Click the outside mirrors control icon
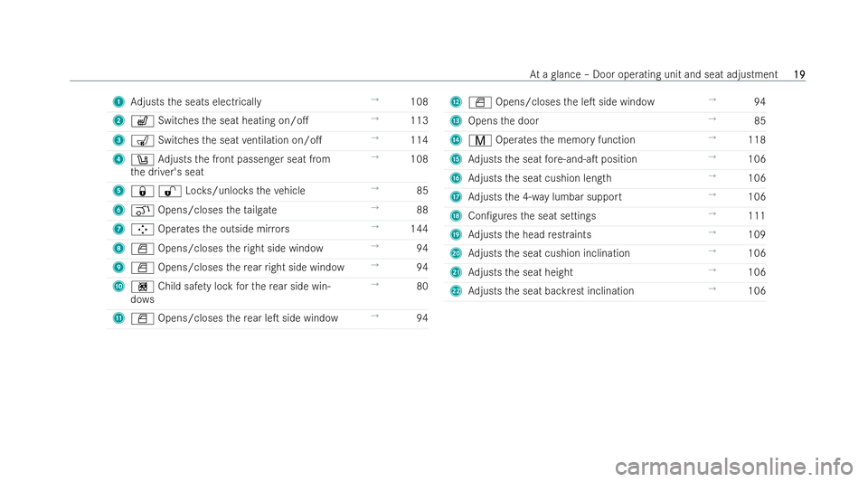 (142, 230)
